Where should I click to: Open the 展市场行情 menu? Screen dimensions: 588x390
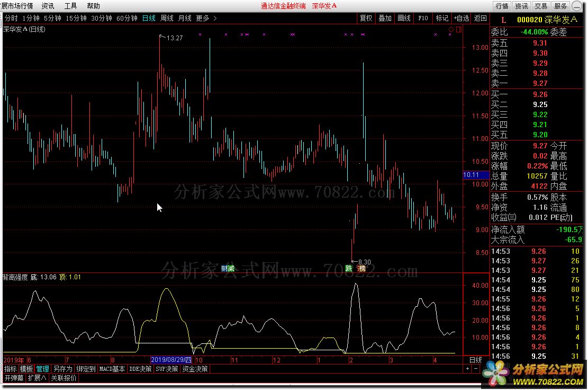(x=17, y=6)
